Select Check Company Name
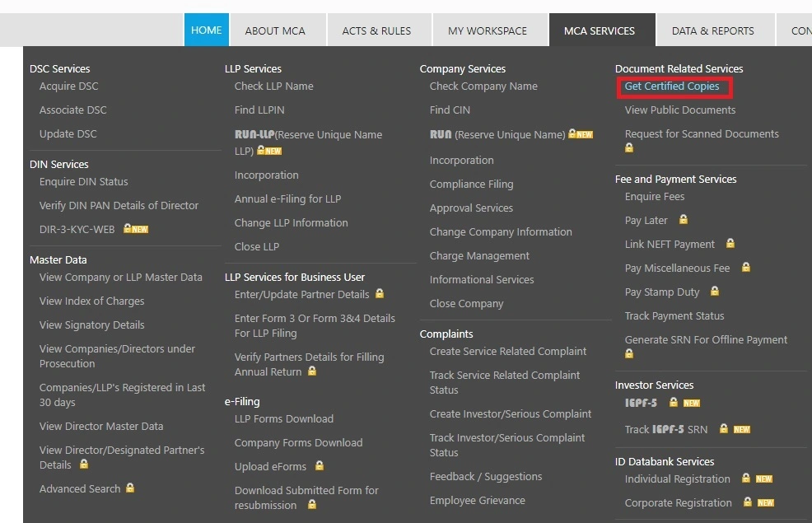 [483, 86]
